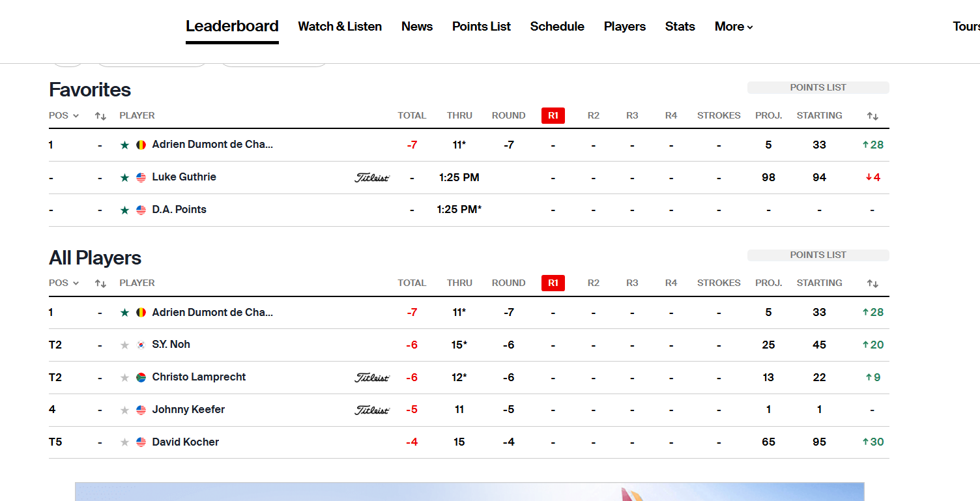This screenshot has height=501, width=980.
Task: Open Johnny Keefer's player name link
Action: click(188, 410)
